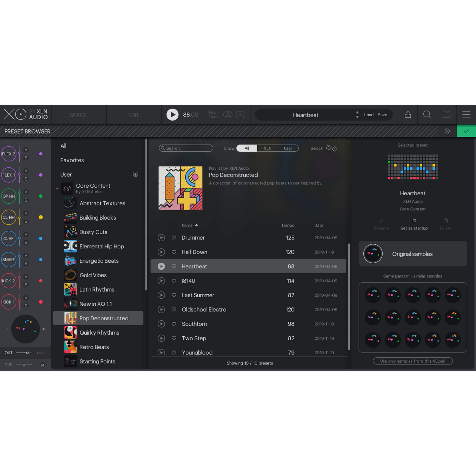
Task: Collapse the Core Content tree
Action: [57, 189]
